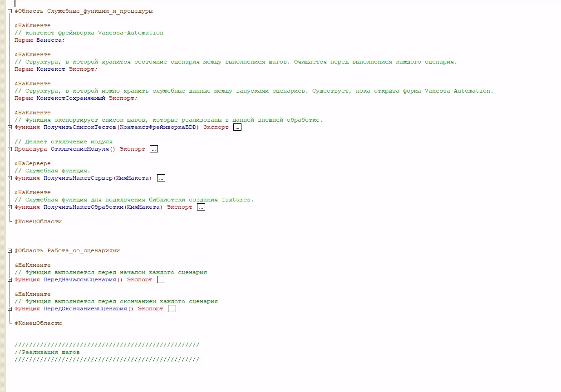Click ellipsis box after ОтключениеМодуля Экспорт
Screen dimensions: 561x392
click(153, 149)
